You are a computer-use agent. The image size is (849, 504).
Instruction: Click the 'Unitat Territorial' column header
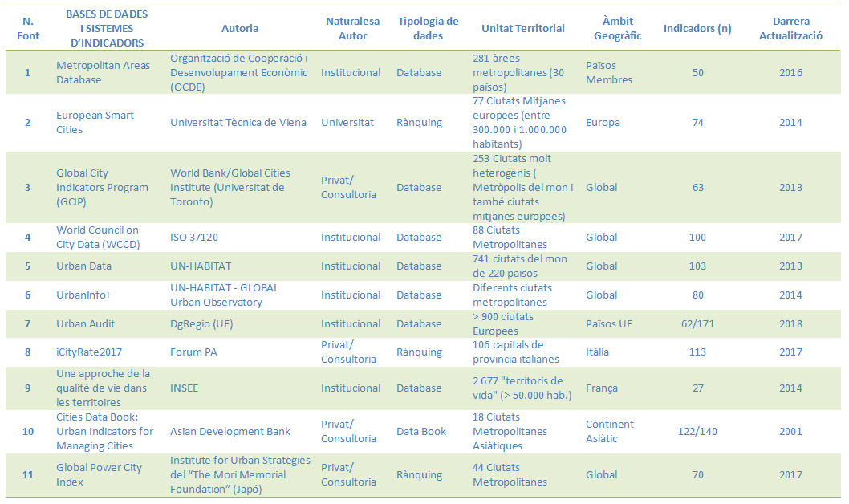[x=523, y=29]
